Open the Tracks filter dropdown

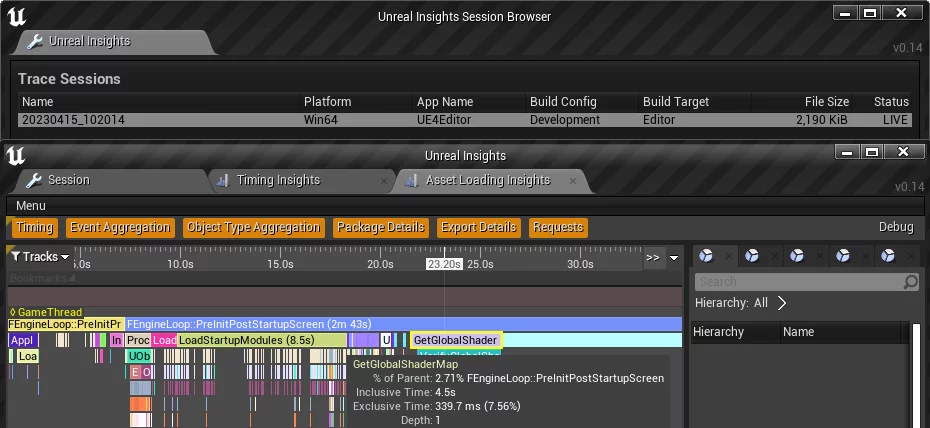(x=40, y=257)
